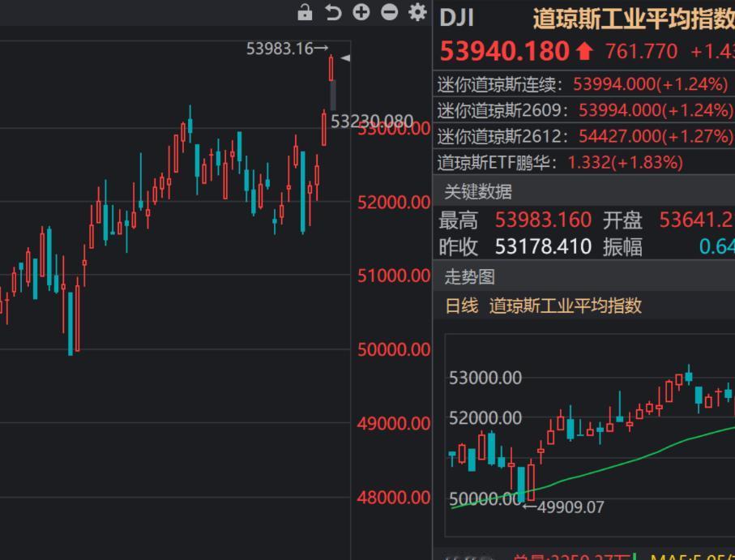Click the 48000.00 axis label on main chart
Image resolution: width=735 pixels, height=560 pixels.
[x=394, y=498]
